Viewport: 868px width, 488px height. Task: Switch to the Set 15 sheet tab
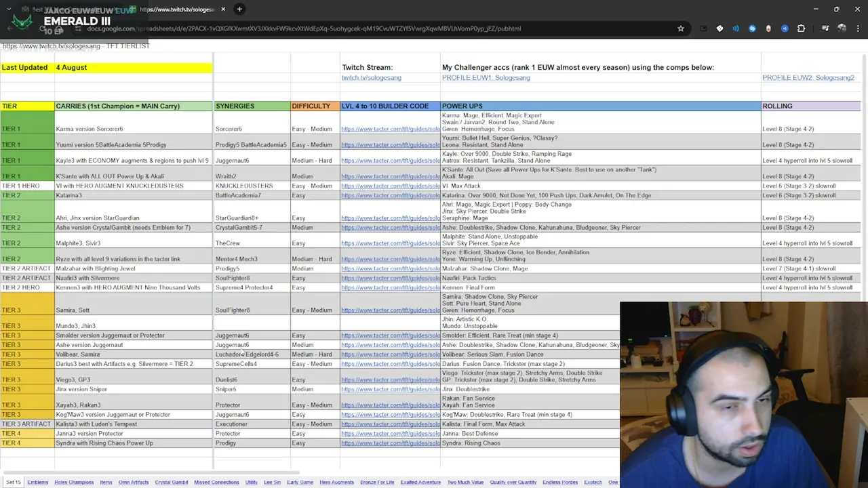(14, 482)
